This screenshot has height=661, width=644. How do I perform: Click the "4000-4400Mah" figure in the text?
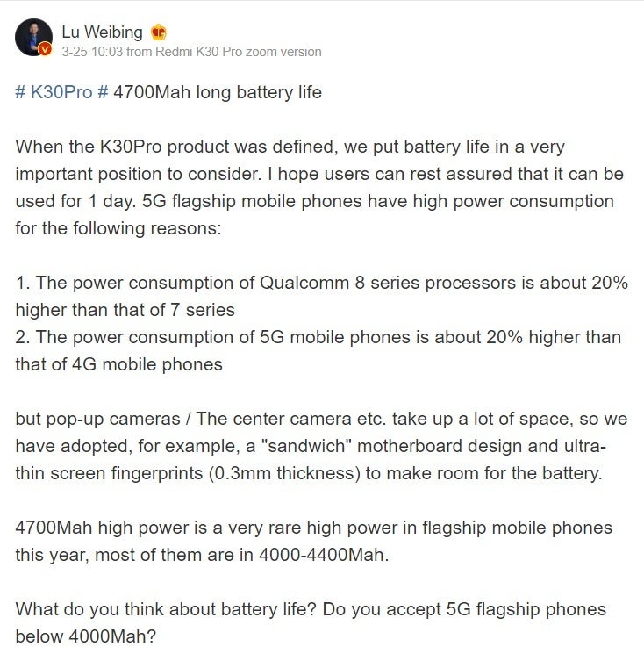pyautogui.click(x=321, y=555)
